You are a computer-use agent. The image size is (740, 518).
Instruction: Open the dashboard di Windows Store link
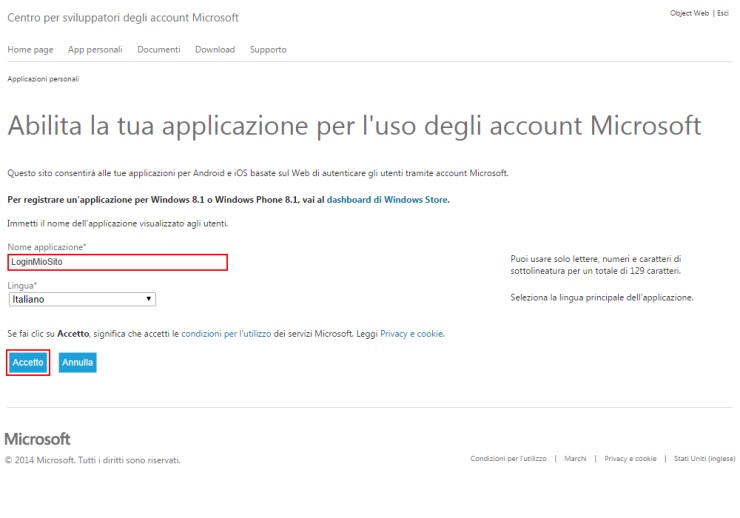(x=388, y=200)
